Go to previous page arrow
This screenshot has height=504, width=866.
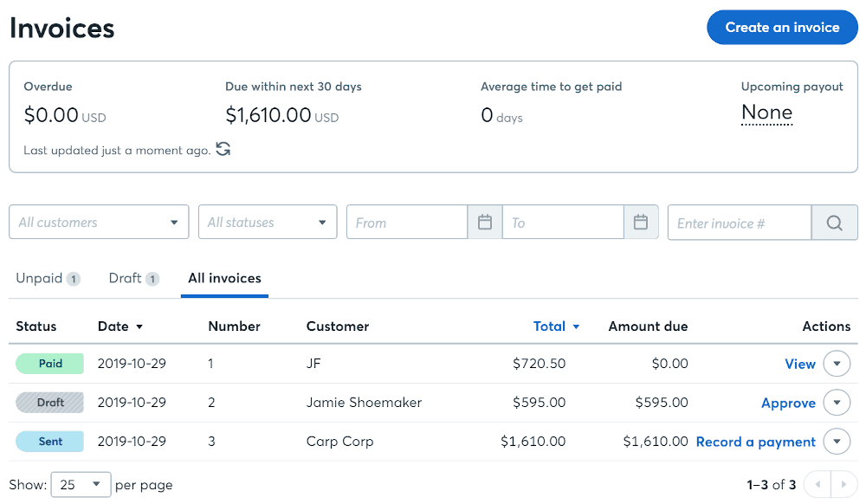pyautogui.click(x=818, y=485)
